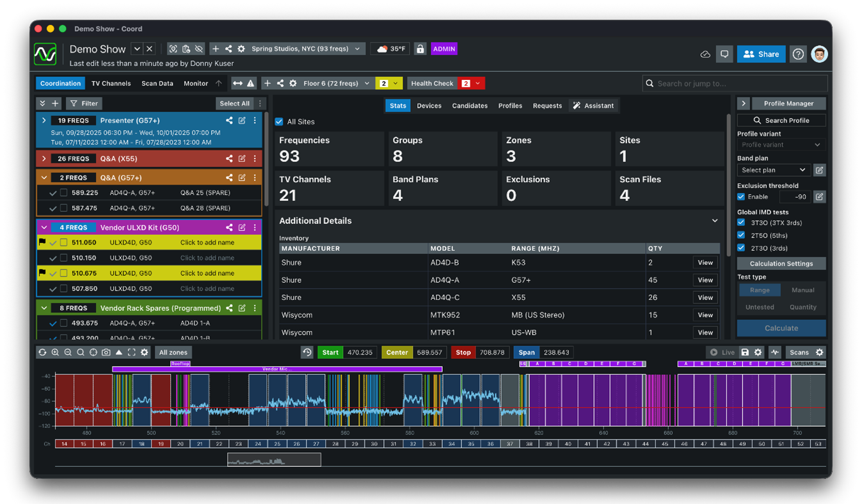Switch to the TV Channels tab
This screenshot has width=862, height=504.
[111, 83]
